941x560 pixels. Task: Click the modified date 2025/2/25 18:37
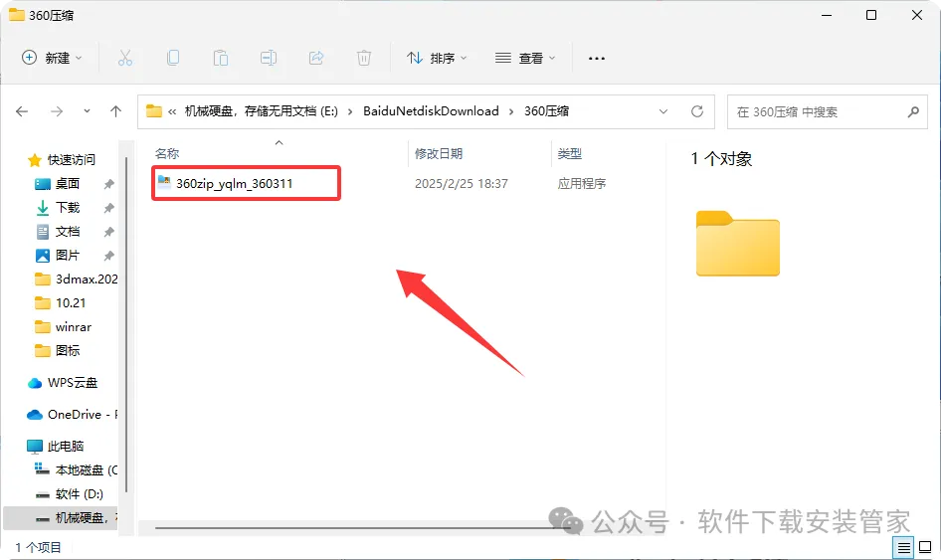tap(461, 184)
